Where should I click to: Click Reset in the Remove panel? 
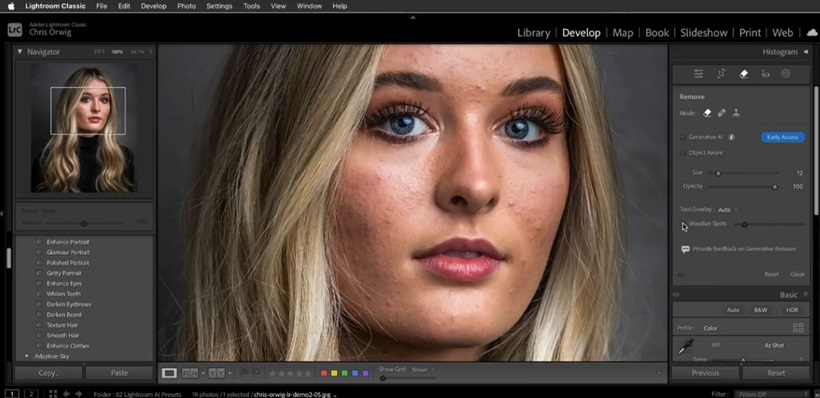click(x=771, y=274)
